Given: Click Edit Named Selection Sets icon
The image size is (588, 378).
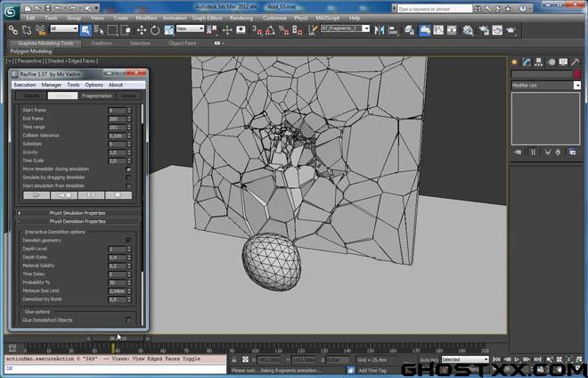Looking at the screenshot, I should (x=312, y=30).
